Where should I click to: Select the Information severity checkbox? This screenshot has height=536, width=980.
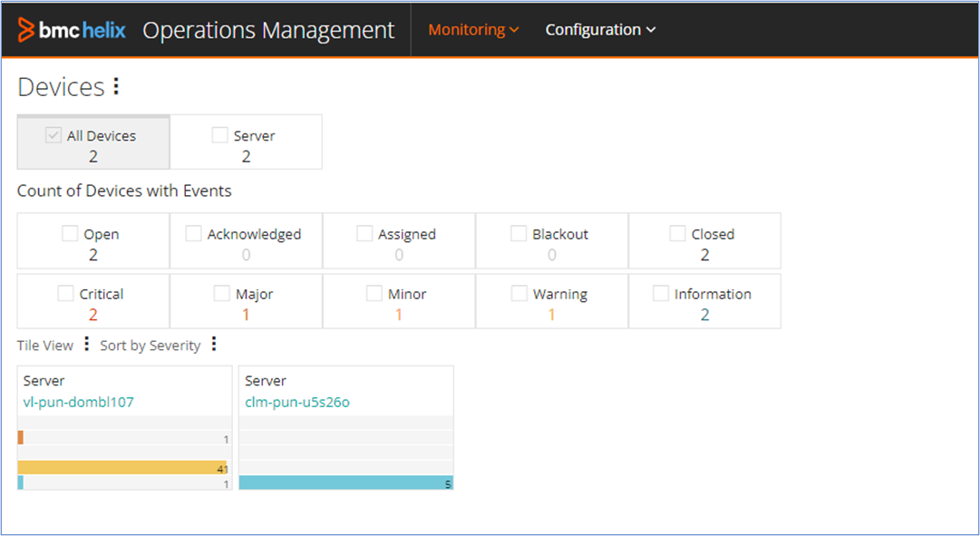[x=661, y=293]
